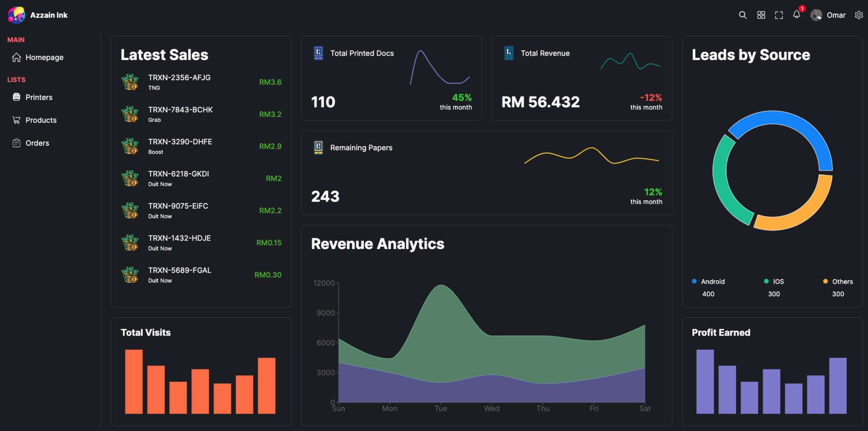Click the RM0.15 amount
This screenshot has width=868, height=431.
pos(269,243)
